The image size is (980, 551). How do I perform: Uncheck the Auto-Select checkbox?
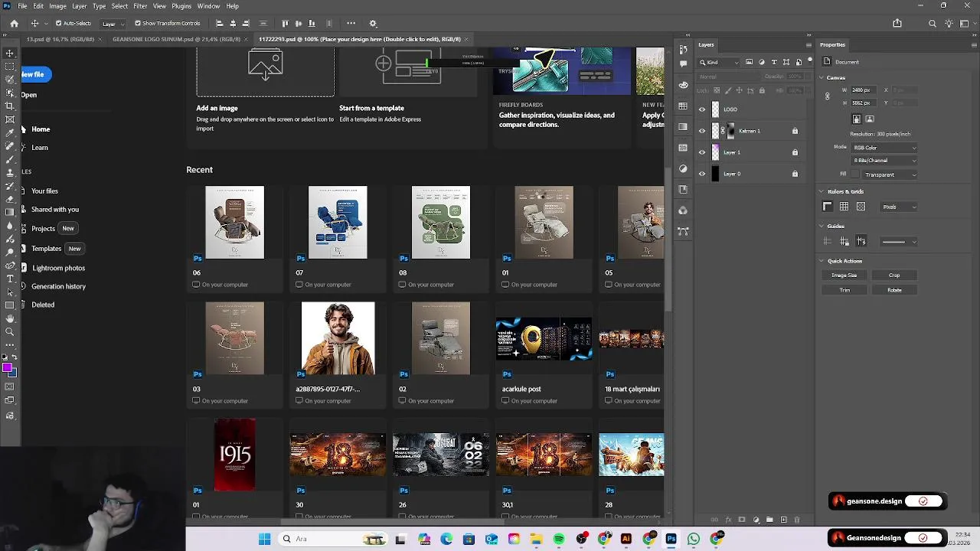[59, 24]
